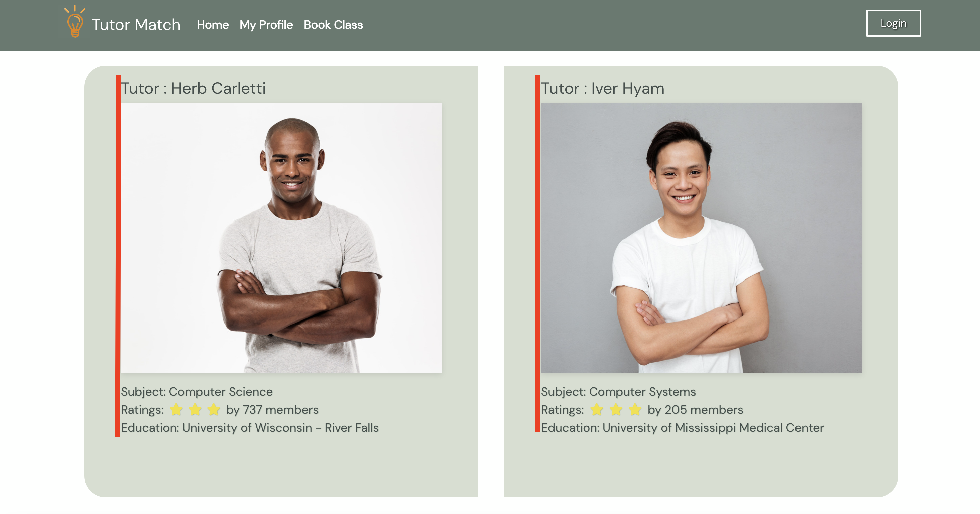Click first rating star for Herb Carletti
Image resolution: width=980 pixels, height=514 pixels.
[176, 410]
